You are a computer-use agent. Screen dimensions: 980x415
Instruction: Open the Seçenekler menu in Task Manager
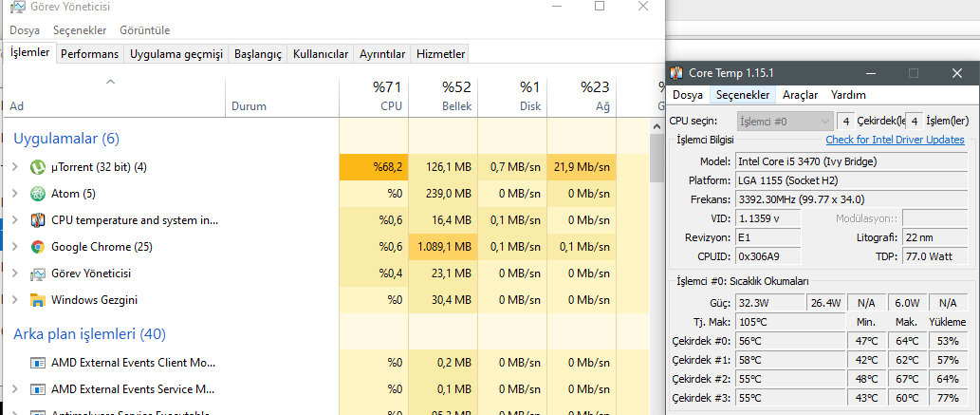pyautogui.click(x=80, y=30)
